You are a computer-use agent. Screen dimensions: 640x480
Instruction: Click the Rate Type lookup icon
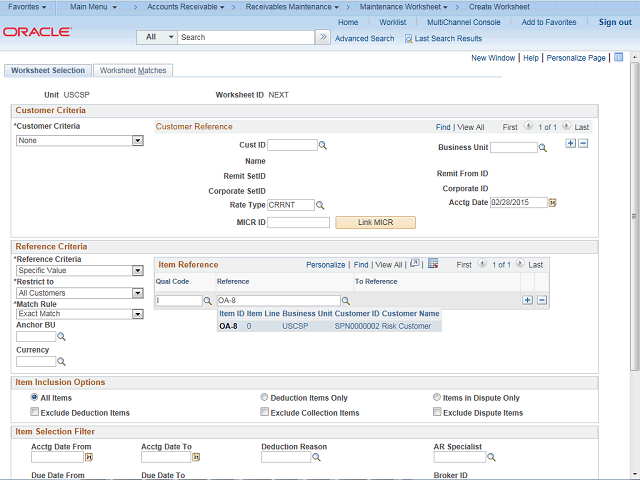coord(322,205)
